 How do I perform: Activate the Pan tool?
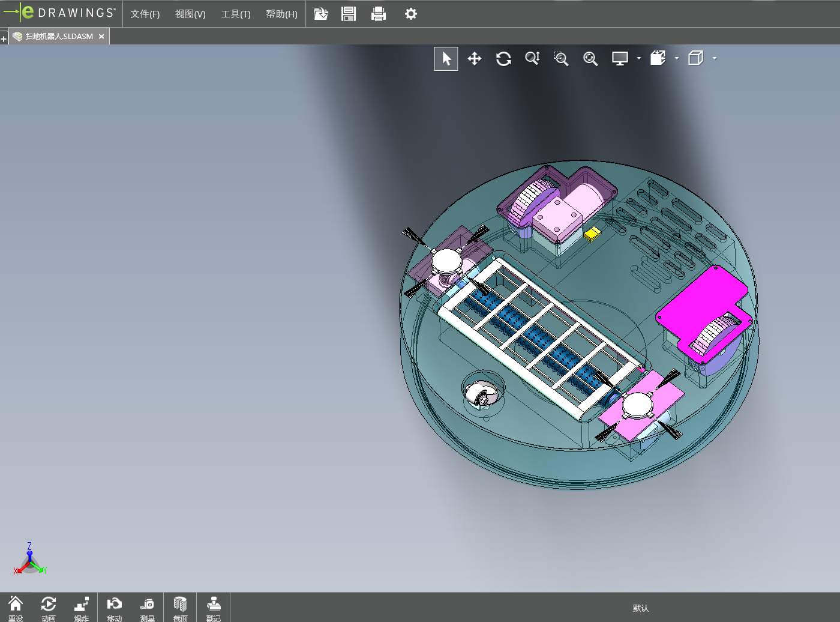[475, 58]
